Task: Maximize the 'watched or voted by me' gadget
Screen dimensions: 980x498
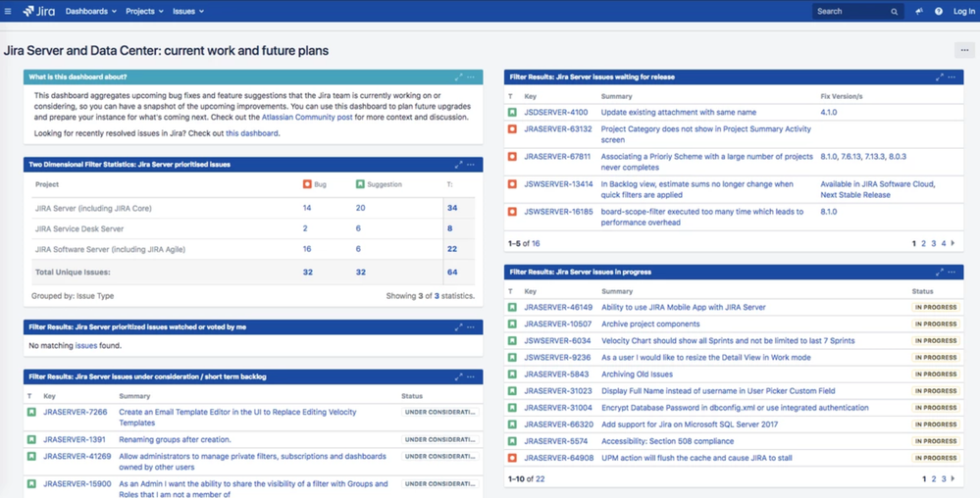Action: pyautogui.click(x=459, y=326)
